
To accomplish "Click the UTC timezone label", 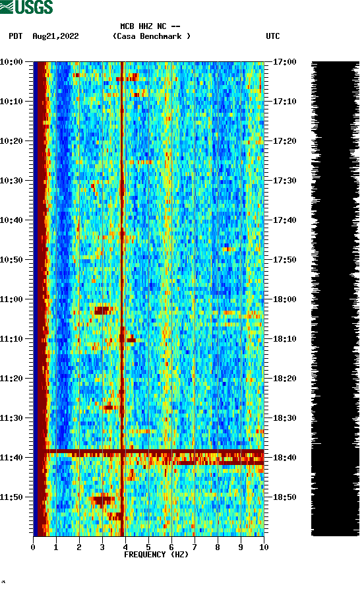I will click(x=273, y=36).
